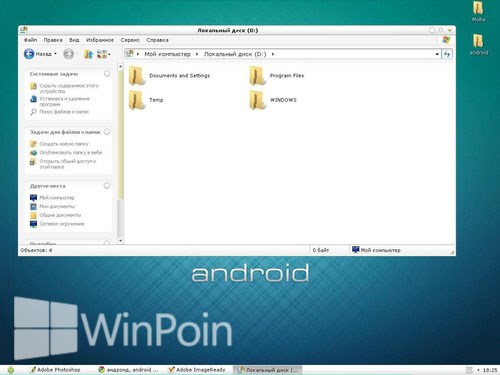Expand the arrow after Мой компьютер in address bar
This screenshot has width=500, height=375.
pos(197,54)
